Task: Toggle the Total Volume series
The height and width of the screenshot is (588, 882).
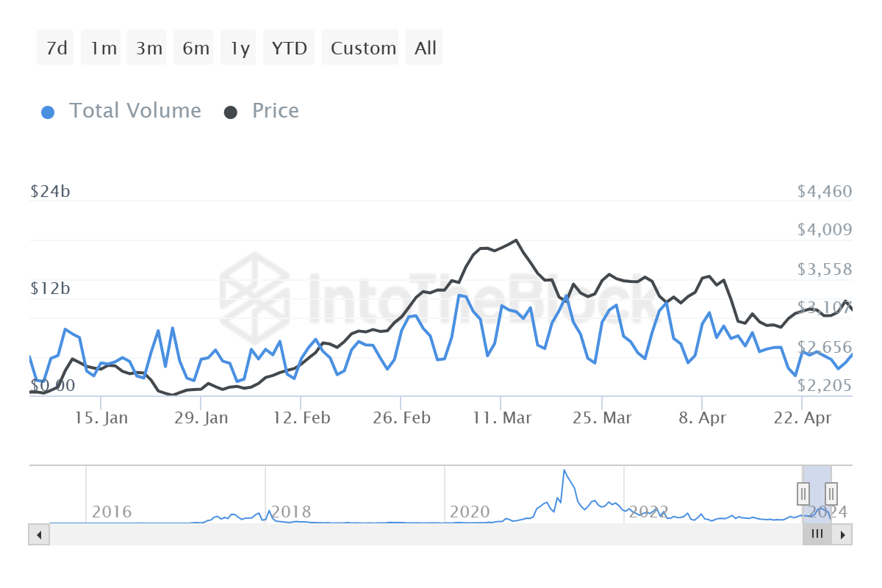Action: pyautogui.click(x=135, y=111)
